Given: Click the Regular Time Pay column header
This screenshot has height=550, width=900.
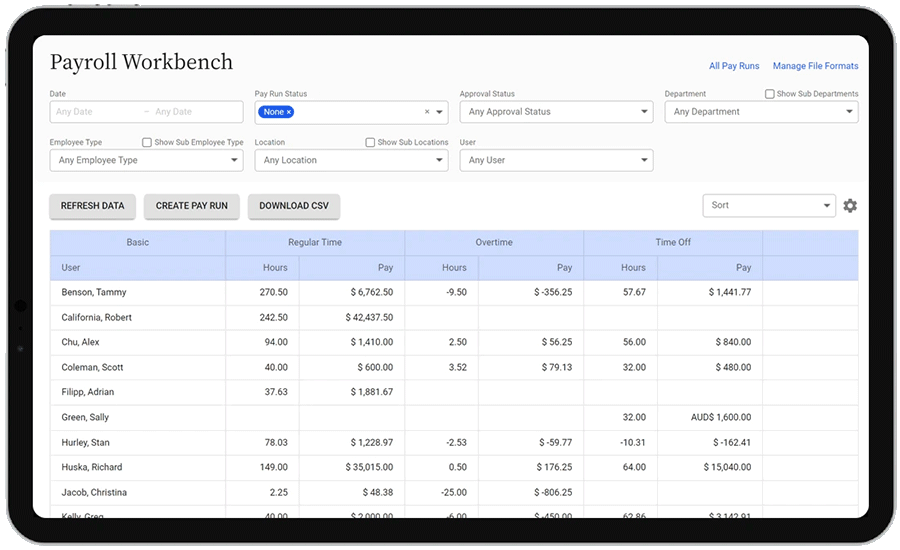Looking at the screenshot, I should [x=352, y=268].
